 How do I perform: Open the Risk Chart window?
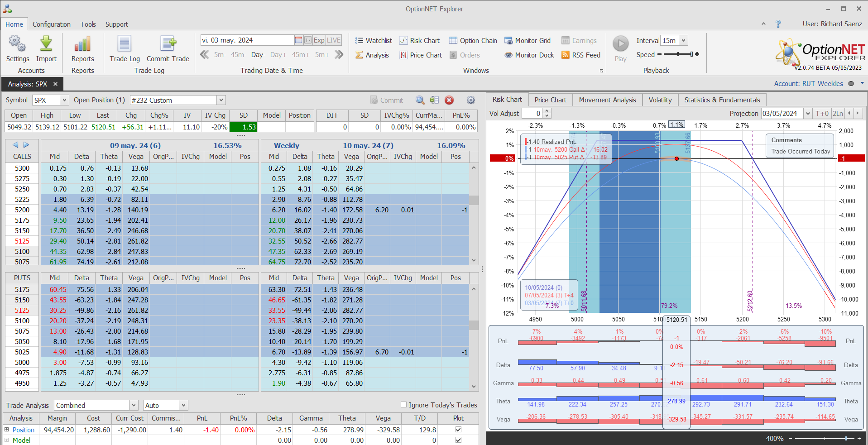[419, 41]
